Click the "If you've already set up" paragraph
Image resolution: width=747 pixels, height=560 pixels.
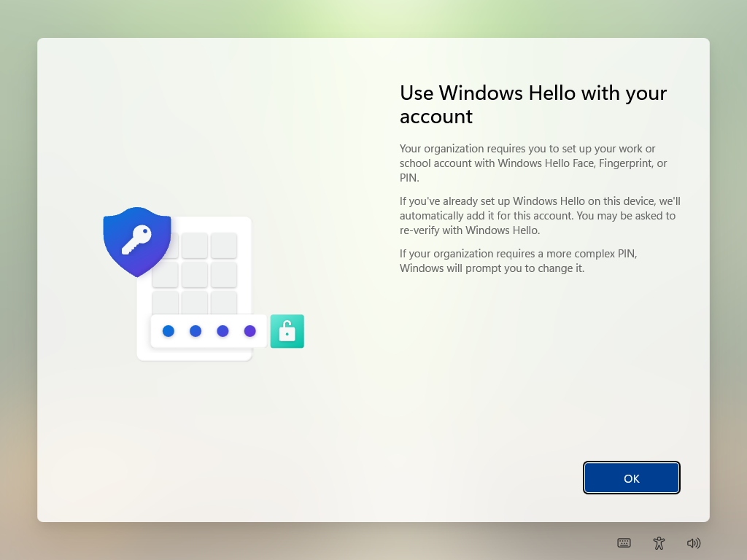540,215
